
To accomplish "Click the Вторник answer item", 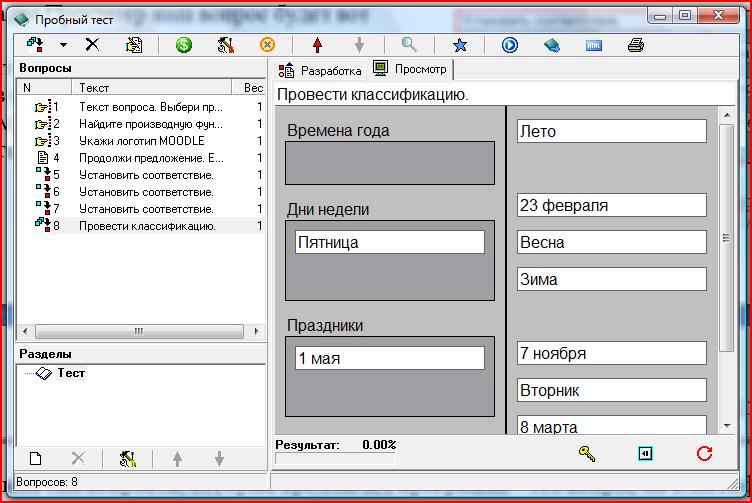I will click(611, 390).
